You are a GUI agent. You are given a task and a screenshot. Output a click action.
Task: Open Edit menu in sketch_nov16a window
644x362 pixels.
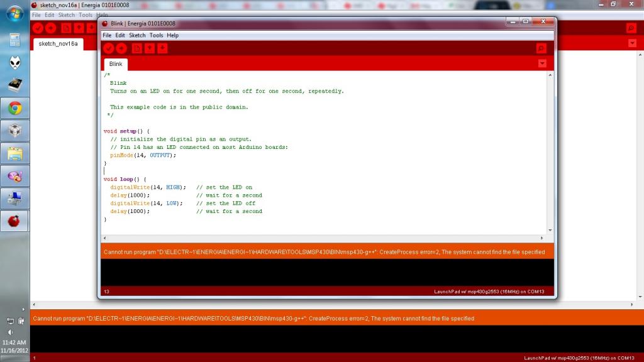point(49,15)
